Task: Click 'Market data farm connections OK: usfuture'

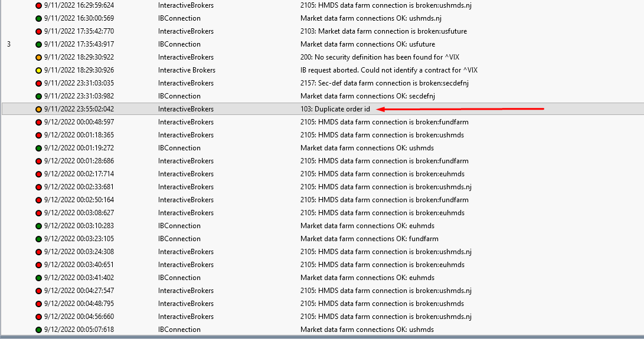Action: point(368,44)
